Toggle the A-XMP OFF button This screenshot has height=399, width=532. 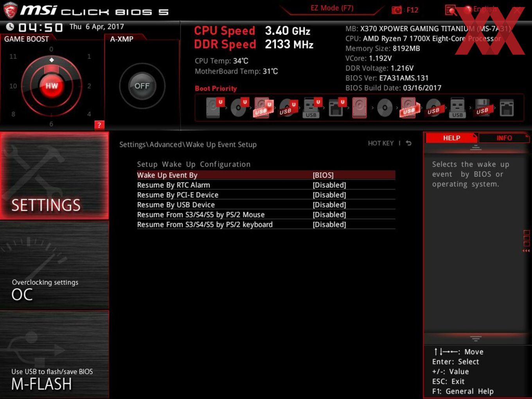pyautogui.click(x=142, y=86)
